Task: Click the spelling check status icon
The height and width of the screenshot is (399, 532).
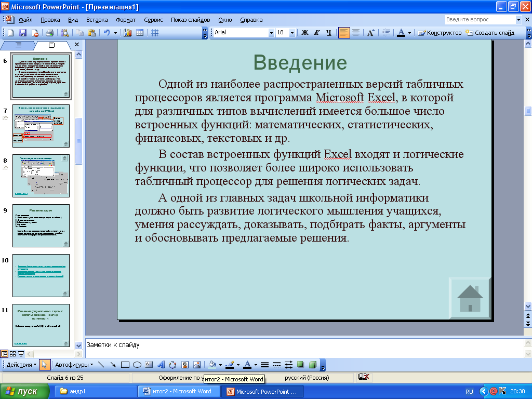Action: (x=363, y=377)
